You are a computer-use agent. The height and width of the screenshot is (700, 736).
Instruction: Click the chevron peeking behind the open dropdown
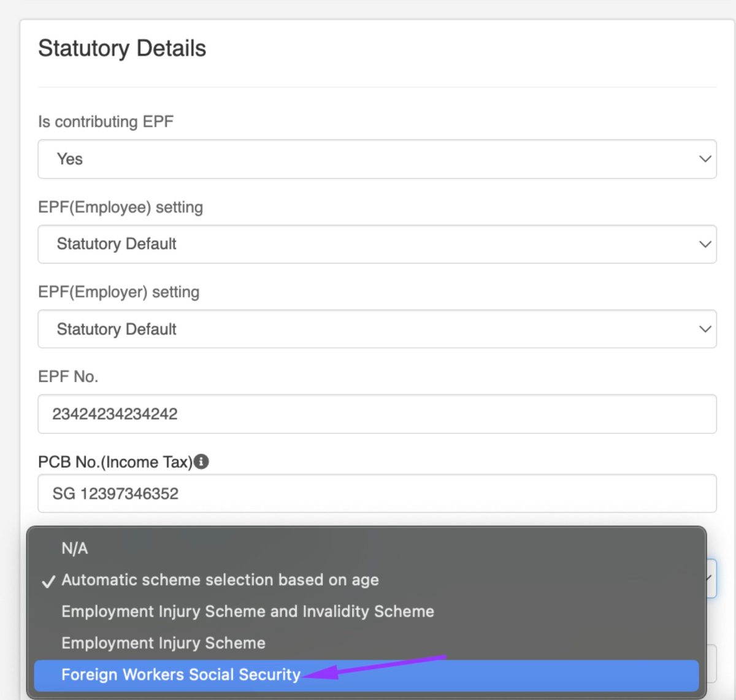click(708, 578)
